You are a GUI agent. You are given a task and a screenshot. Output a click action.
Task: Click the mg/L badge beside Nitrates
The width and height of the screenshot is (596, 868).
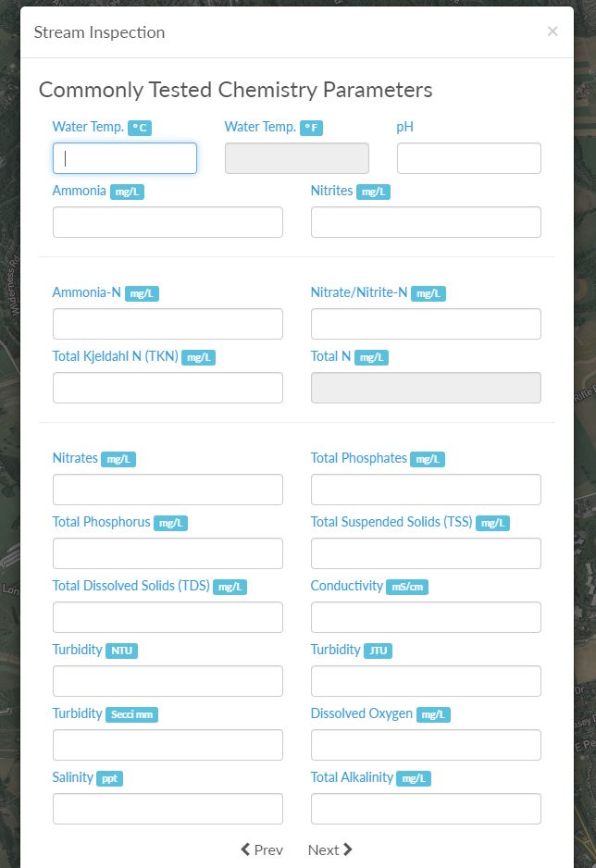118,460
